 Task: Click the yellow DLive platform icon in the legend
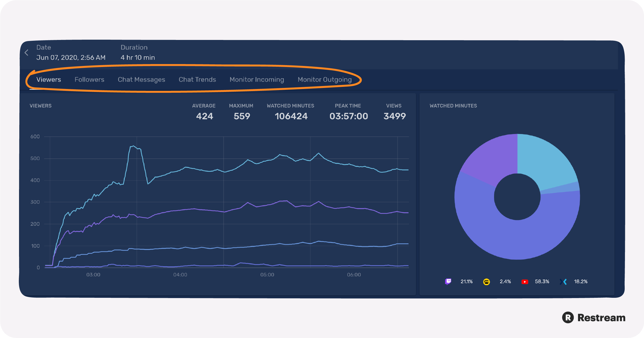[x=486, y=281]
